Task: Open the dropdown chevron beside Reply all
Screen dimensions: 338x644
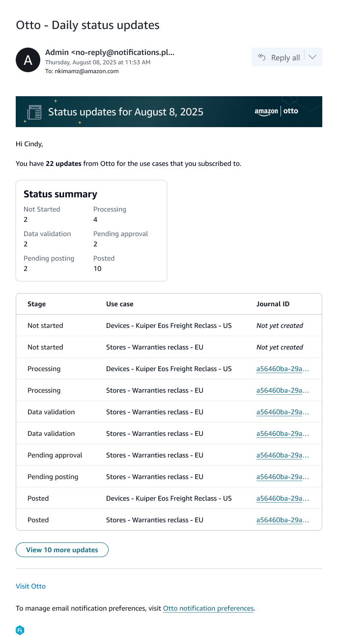Action: pos(313,57)
